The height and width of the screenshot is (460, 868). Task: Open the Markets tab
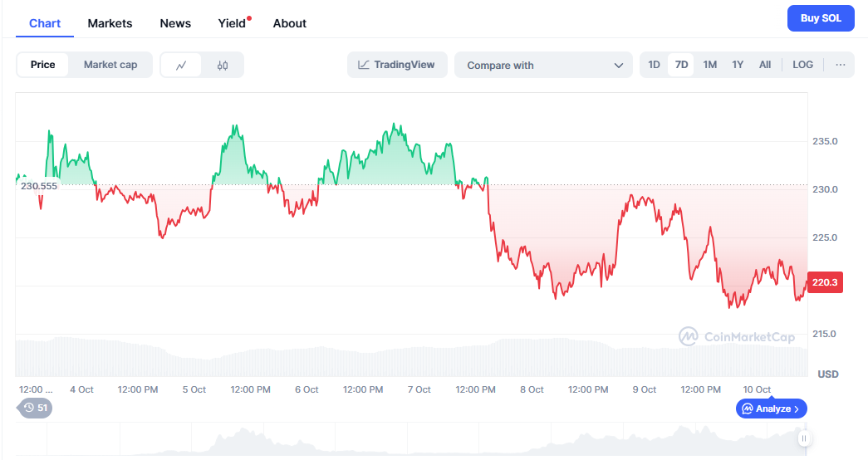tap(110, 23)
